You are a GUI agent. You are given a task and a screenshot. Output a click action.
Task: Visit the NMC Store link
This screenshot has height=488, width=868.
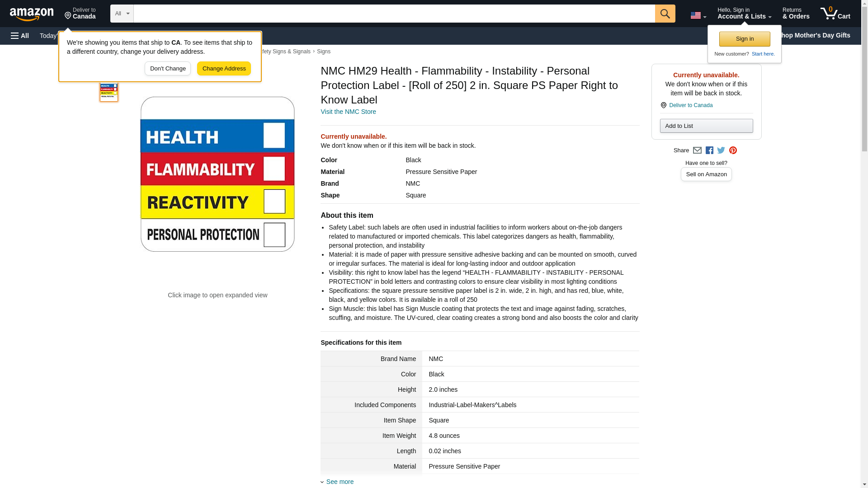pos(348,112)
